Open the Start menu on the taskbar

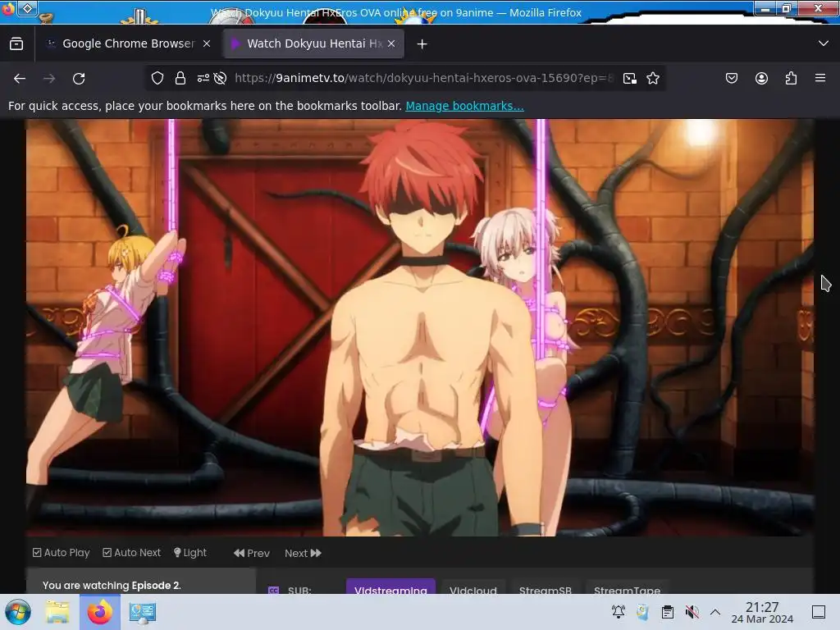[18, 612]
